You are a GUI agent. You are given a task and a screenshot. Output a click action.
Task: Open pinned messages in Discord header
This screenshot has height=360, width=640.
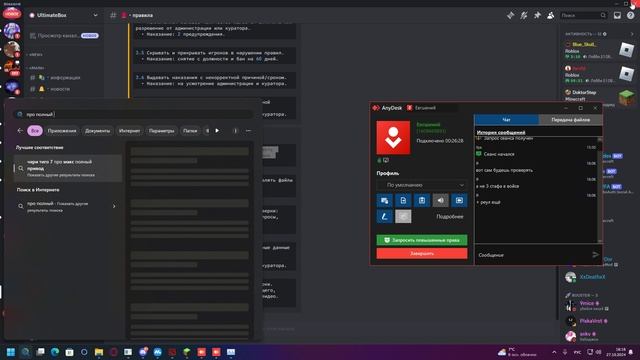click(537, 15)
